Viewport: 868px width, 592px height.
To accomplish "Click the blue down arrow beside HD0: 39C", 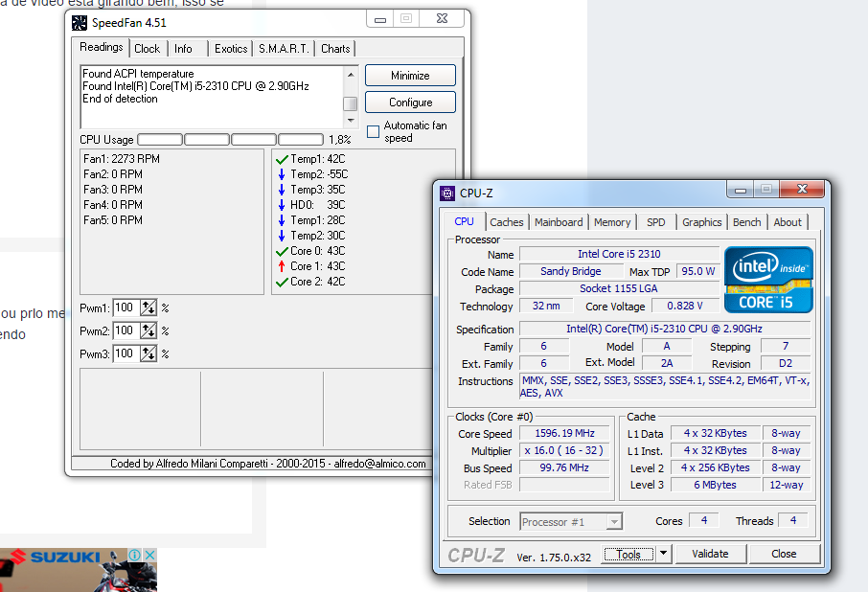I will pyautogui.click(x=282, y=205).
